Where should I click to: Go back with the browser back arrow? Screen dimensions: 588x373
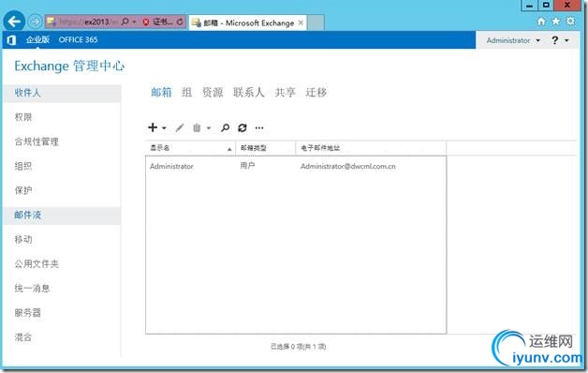click(14, 22)
